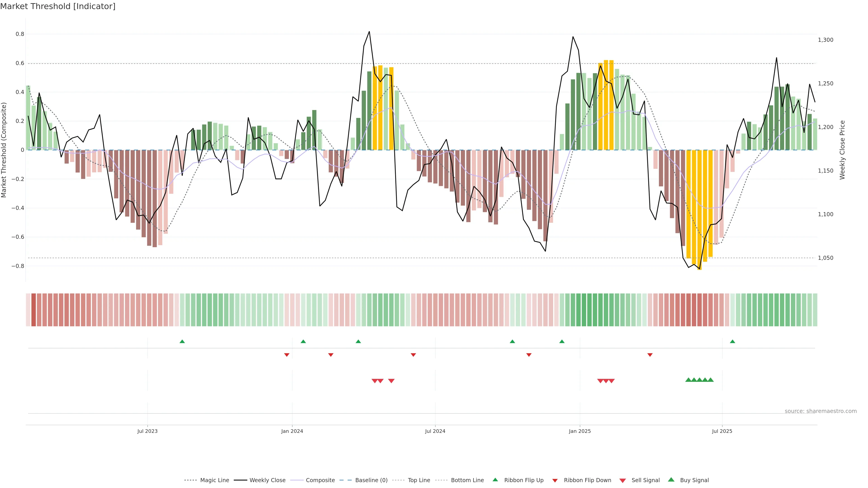Hide the Top Line via legend
This screenshot has height=488, width=868.
419,480
